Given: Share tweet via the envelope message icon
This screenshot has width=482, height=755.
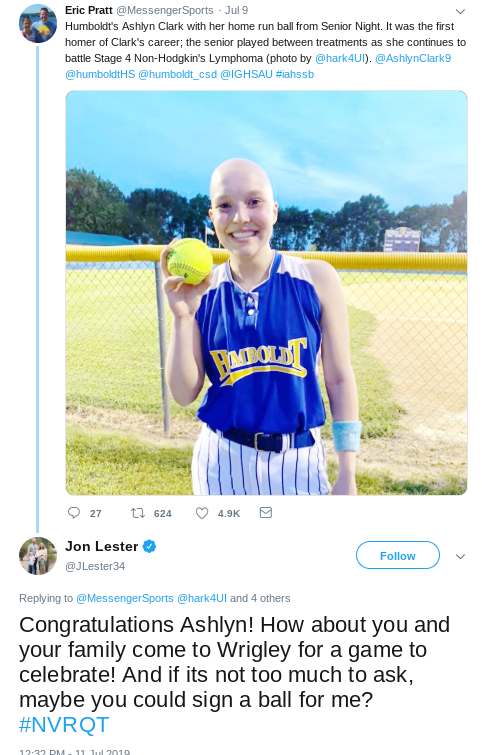Looking at the screenshot, I should (x=266, y=512).
